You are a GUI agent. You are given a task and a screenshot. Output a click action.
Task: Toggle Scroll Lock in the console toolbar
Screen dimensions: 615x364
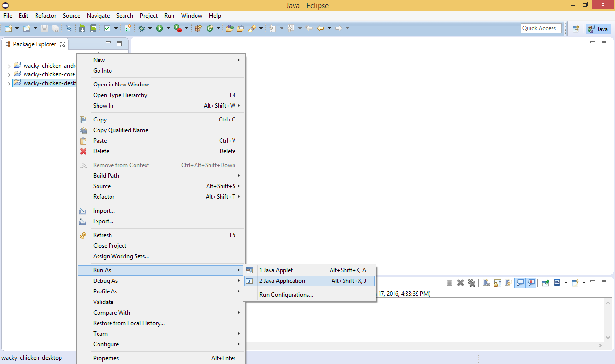click(497, 283)
